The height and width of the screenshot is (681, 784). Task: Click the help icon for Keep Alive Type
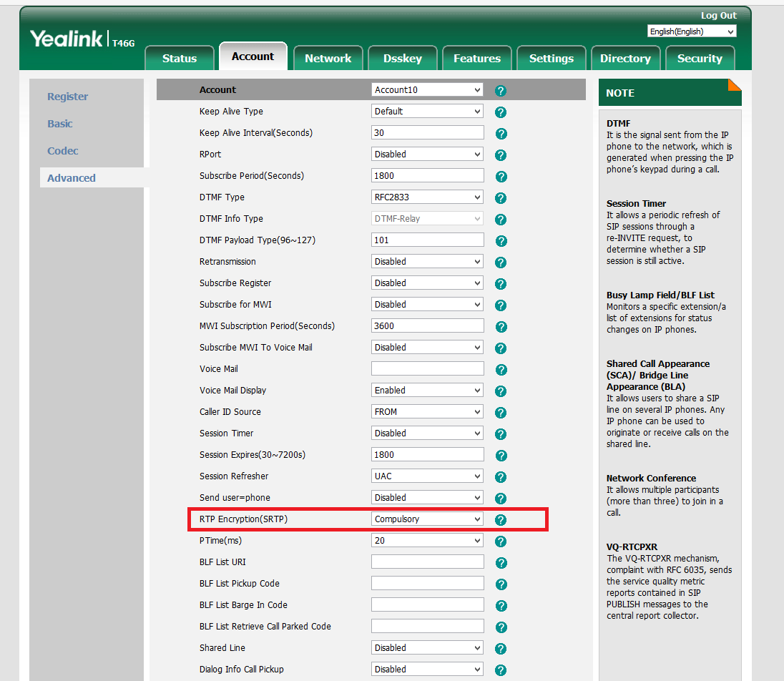(501, 112)
